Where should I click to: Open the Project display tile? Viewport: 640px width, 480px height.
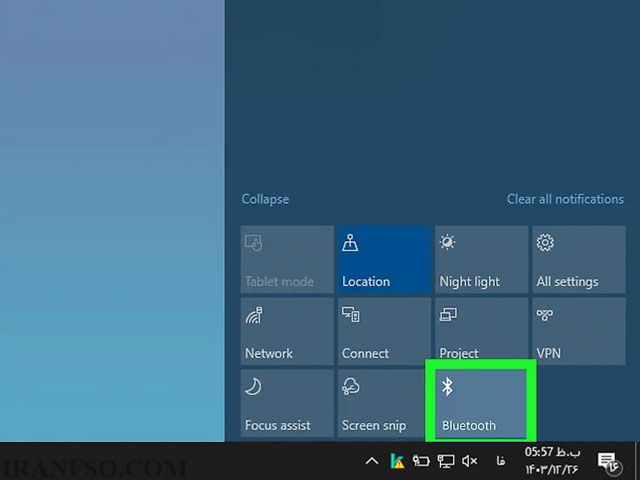point(481,331)
